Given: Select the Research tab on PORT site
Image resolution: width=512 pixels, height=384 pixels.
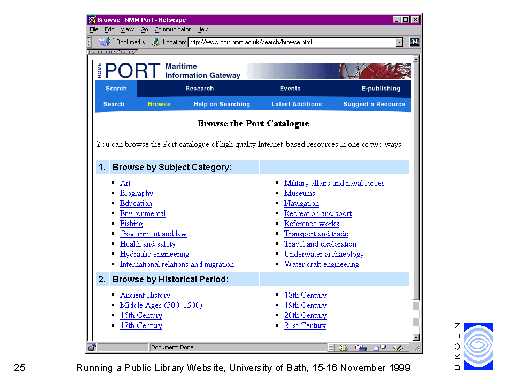Looking at the screenshot, I should tap(200, 88).
